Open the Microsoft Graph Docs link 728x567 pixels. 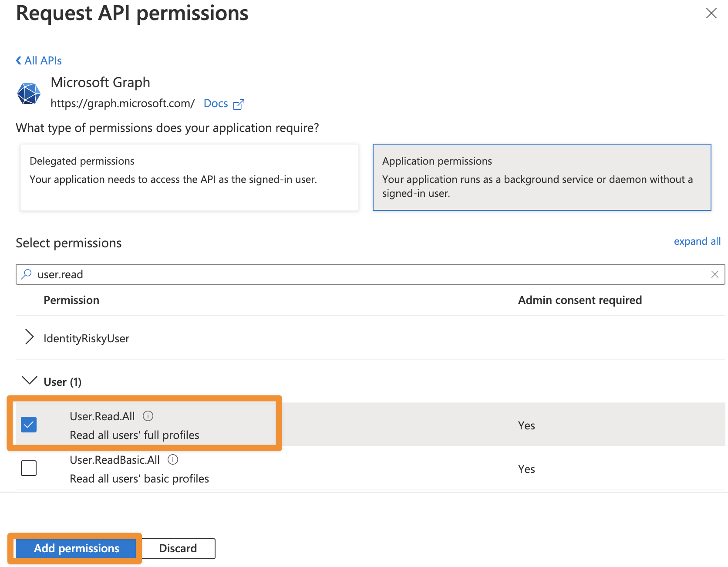tap(216, 104)
